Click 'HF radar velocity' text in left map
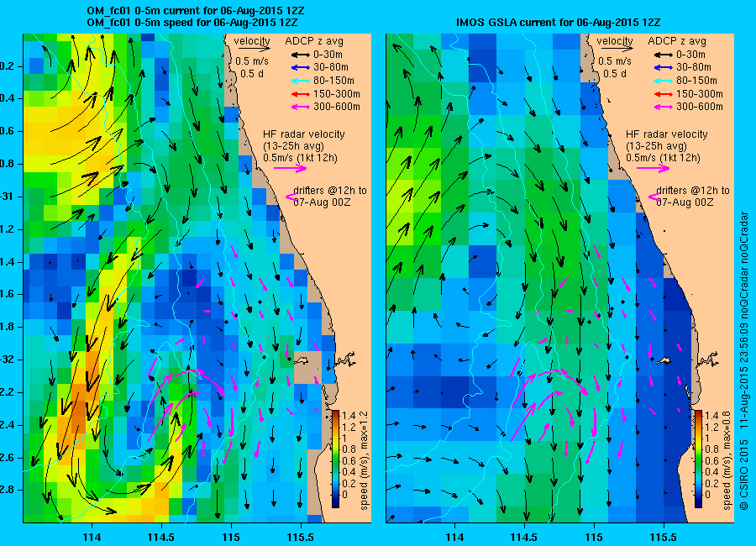Viewport: 756px width, 546px height. click(304, 134)
